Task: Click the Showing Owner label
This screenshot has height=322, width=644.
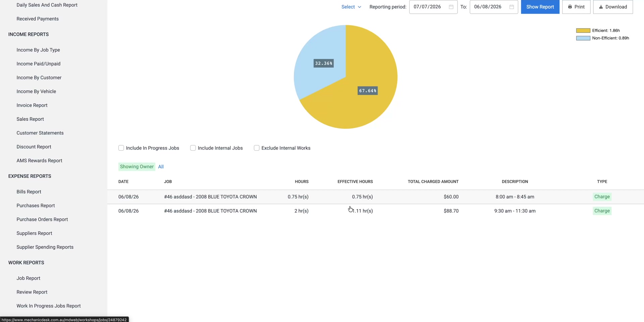Action: [137, 167]
